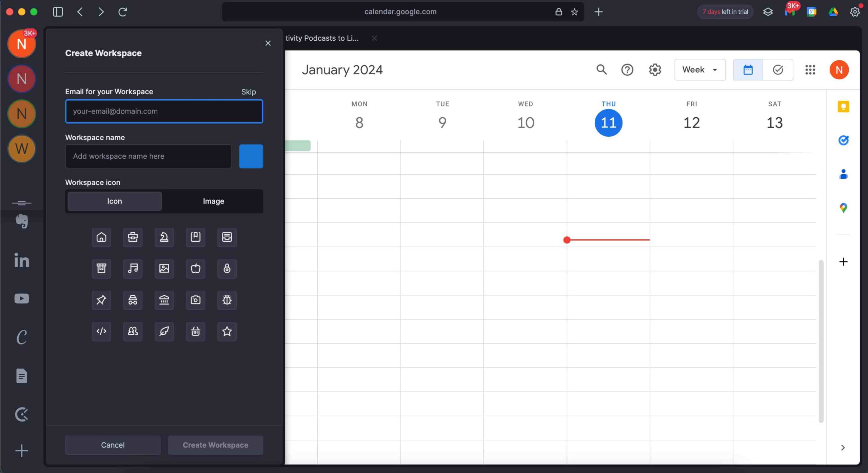Select the Image tab for workspace icon

[x=213, y=201]
